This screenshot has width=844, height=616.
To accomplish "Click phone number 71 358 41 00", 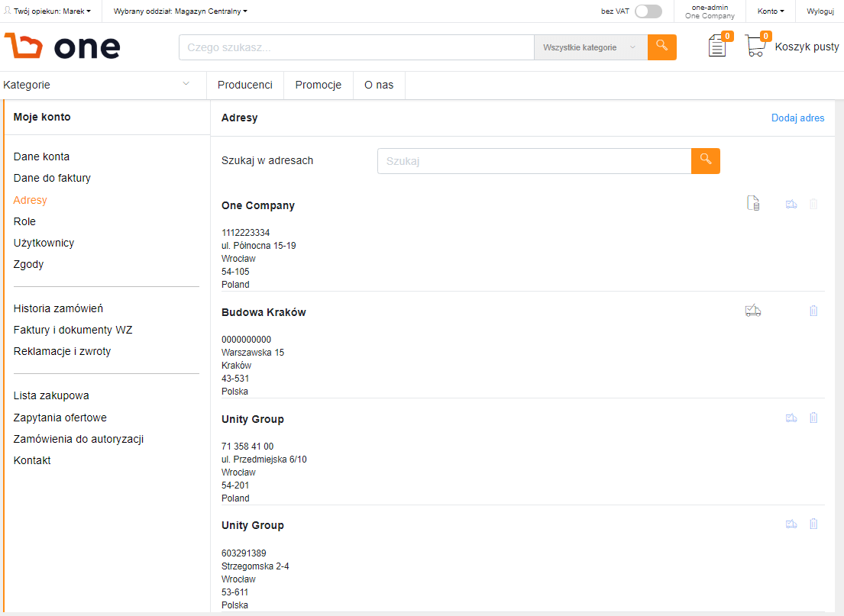I will [x=247, y=447].
